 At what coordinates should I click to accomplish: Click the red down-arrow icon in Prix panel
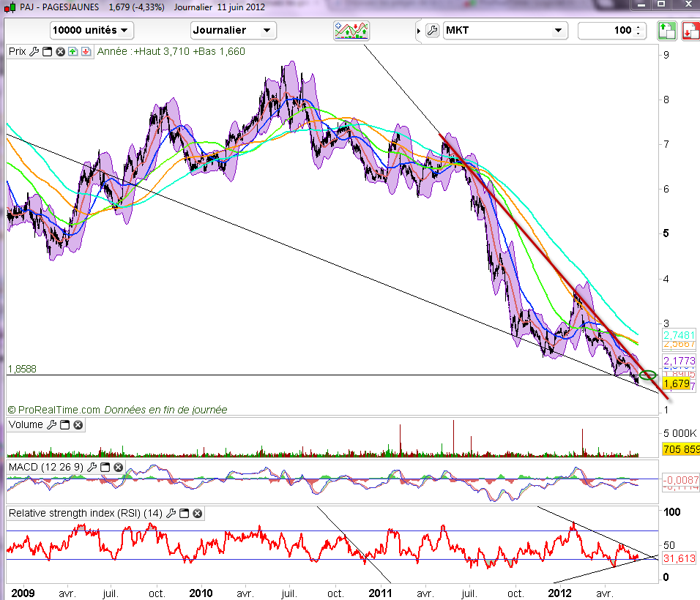click(86, 51)
